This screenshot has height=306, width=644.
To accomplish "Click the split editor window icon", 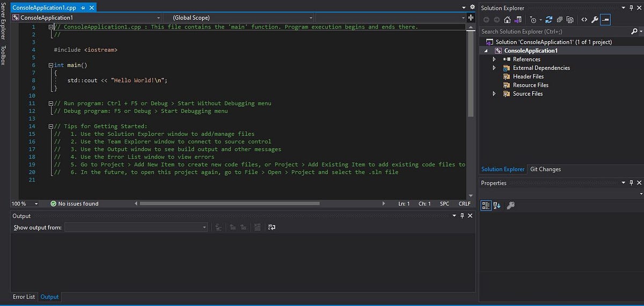I will [x=471, y=18].
